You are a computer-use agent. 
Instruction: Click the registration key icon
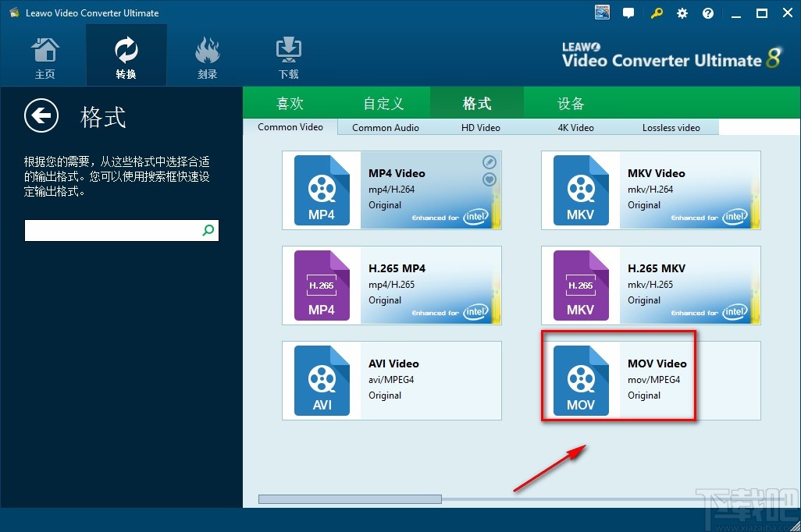tap(657, 12)
